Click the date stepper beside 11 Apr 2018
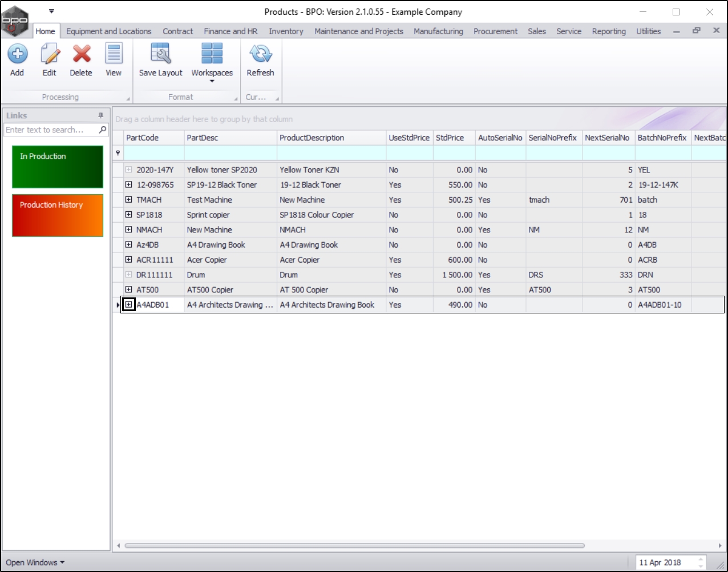Screen dimensions: 728x572 coord(701,562)
